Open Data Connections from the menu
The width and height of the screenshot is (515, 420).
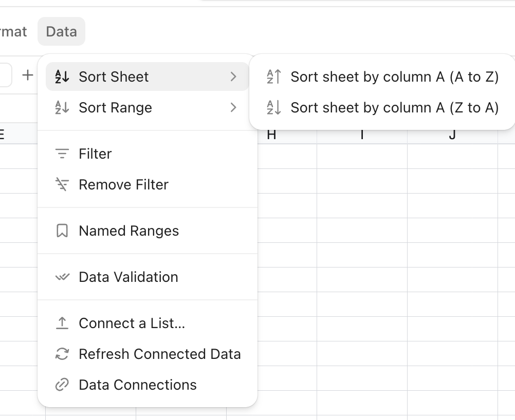148,385
